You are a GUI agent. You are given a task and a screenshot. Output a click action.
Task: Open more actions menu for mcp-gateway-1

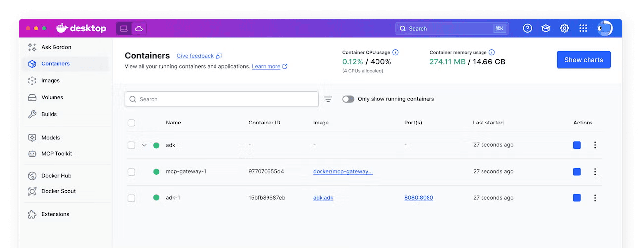click(x=595, y=172)
